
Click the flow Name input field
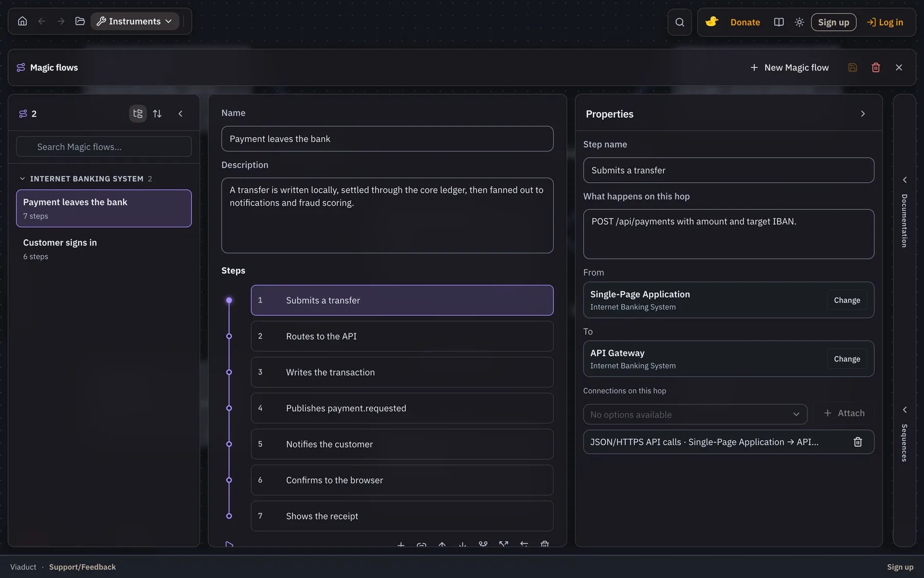tap(387, 139)
